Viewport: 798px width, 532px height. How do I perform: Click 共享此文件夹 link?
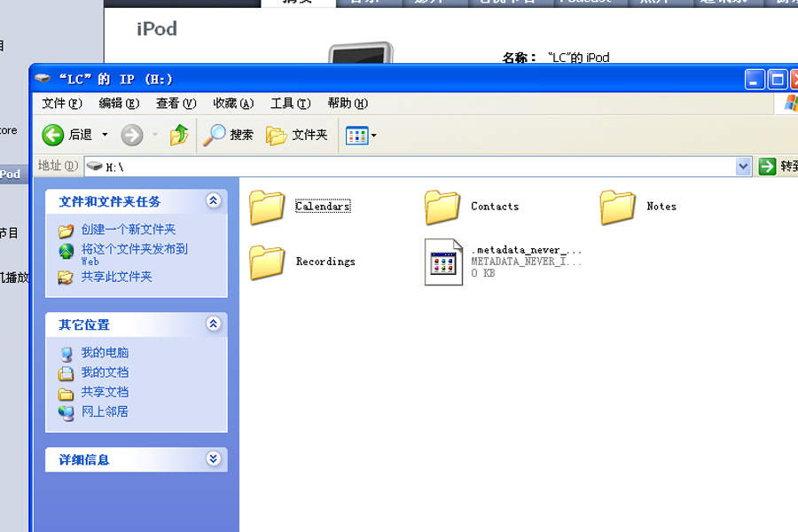116,277
